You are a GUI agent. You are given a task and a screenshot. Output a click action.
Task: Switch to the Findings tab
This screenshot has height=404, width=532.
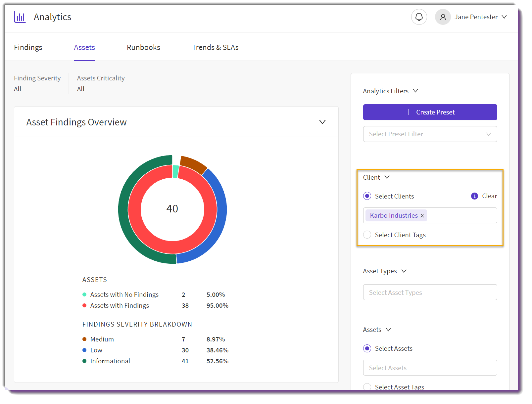28,47
